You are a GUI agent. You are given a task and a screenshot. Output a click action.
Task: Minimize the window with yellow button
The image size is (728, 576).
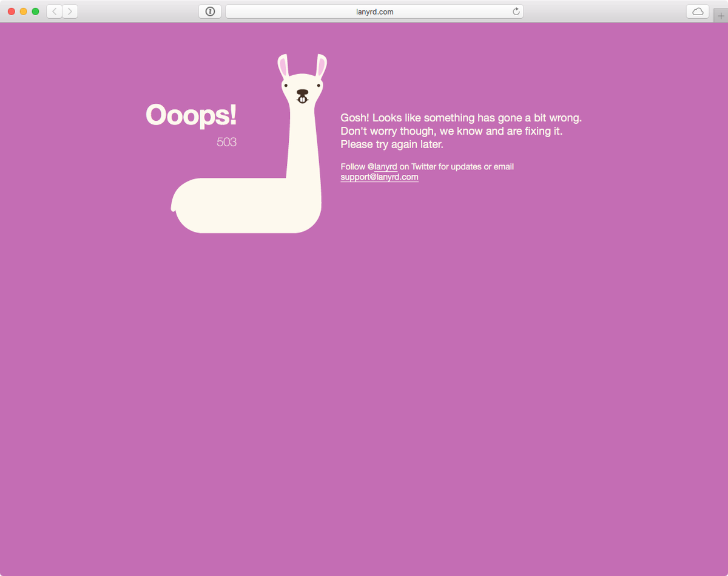(x=24, y=12)
